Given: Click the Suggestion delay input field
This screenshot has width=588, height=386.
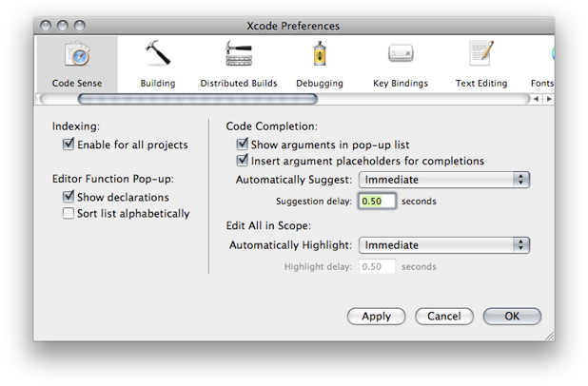Looking at the screenshot, I should point(376,202).
